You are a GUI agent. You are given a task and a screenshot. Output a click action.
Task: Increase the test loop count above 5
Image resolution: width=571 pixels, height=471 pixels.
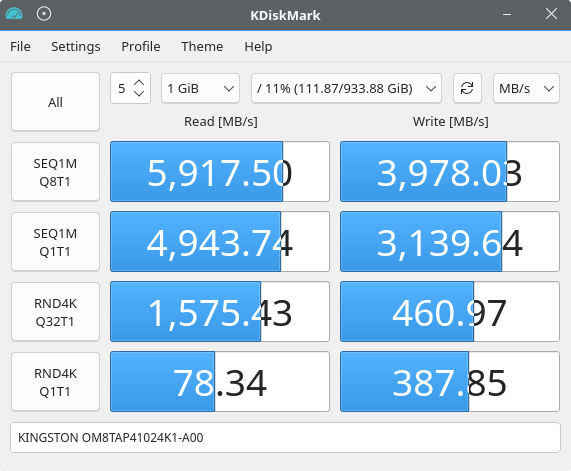point(139,83)
